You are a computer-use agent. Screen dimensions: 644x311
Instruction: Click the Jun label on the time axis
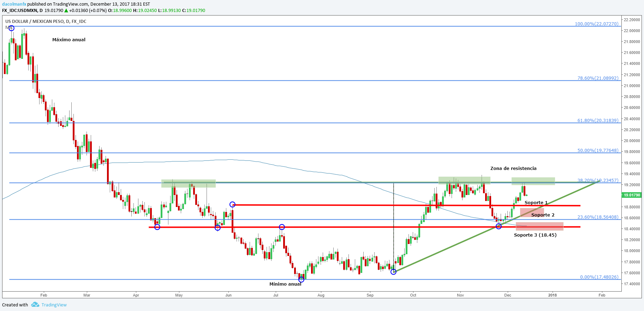(x=228, y=295)
